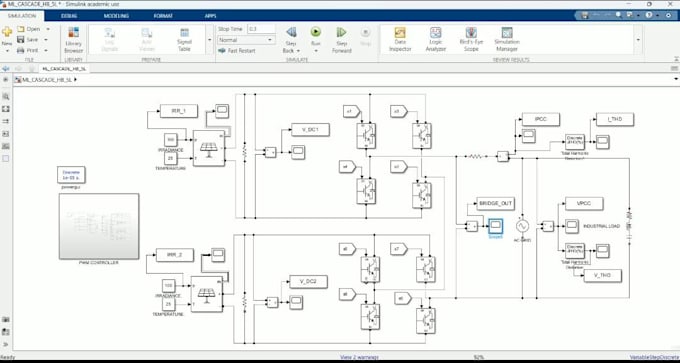Open the Library Browser
Viewport: 680px width, 363px height.
(74, 39)
